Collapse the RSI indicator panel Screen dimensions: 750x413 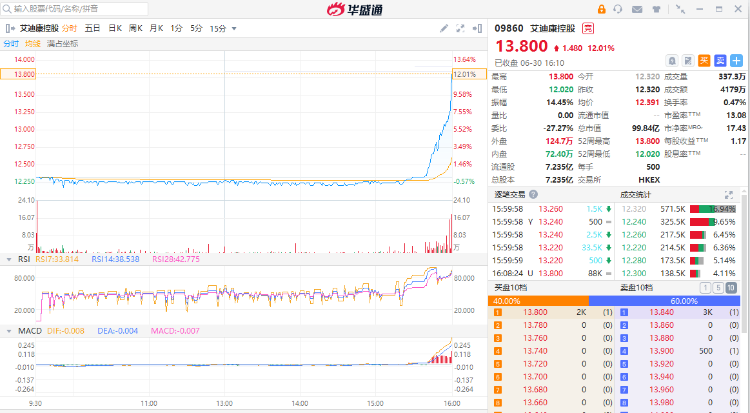[9, 259]
